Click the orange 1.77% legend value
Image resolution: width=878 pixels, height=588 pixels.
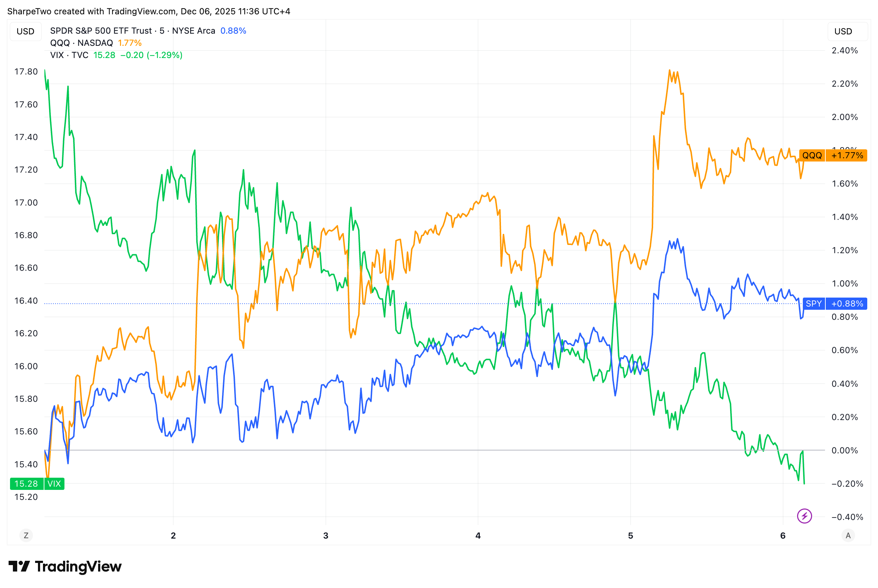point(130,43)
